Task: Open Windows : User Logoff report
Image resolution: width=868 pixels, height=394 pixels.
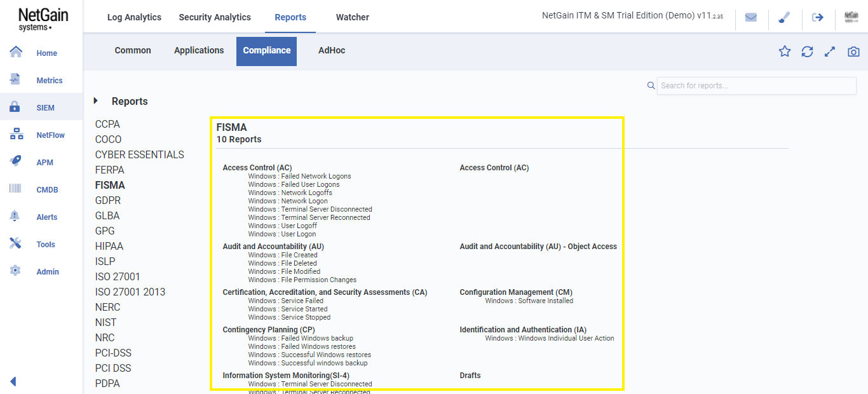Action: pyautogui.click(x=283, y=226)
